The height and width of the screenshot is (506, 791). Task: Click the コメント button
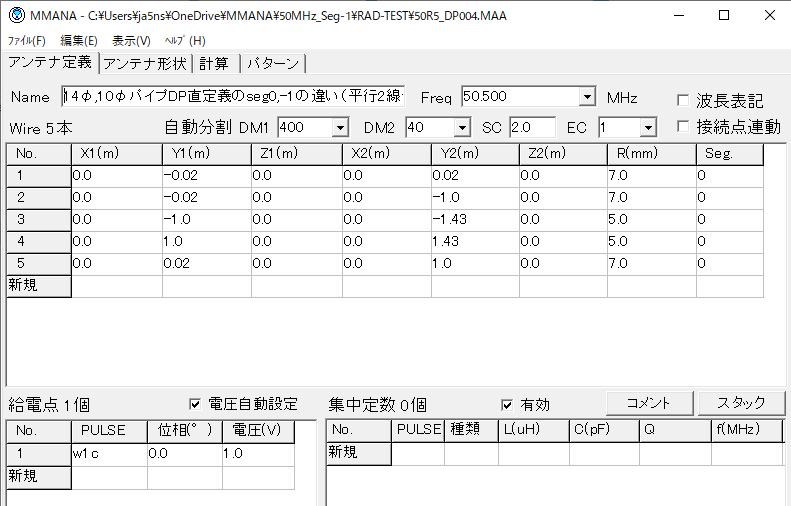648,402
